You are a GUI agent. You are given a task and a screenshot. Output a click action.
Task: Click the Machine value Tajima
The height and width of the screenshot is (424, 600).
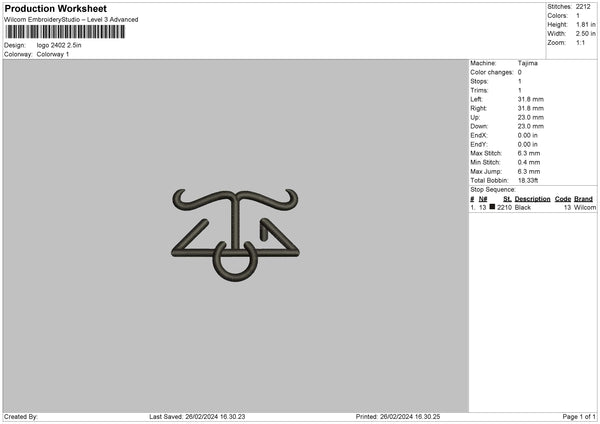[x=528, y=63]
